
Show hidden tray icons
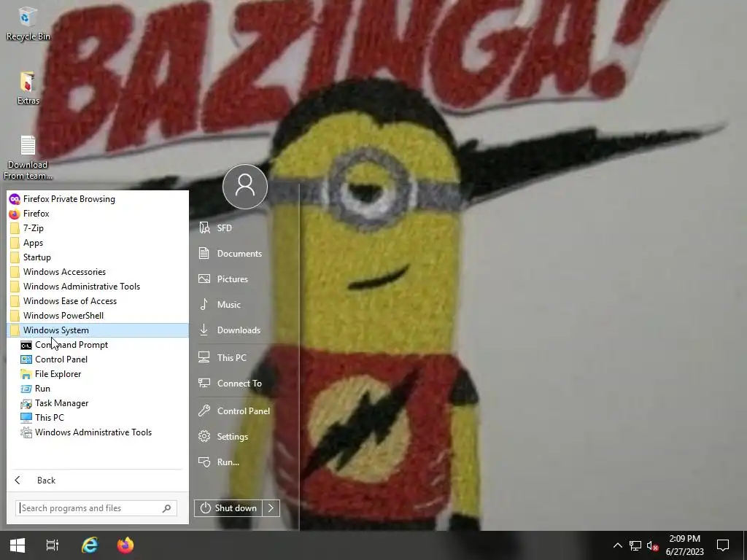click(x=617, y=545)
